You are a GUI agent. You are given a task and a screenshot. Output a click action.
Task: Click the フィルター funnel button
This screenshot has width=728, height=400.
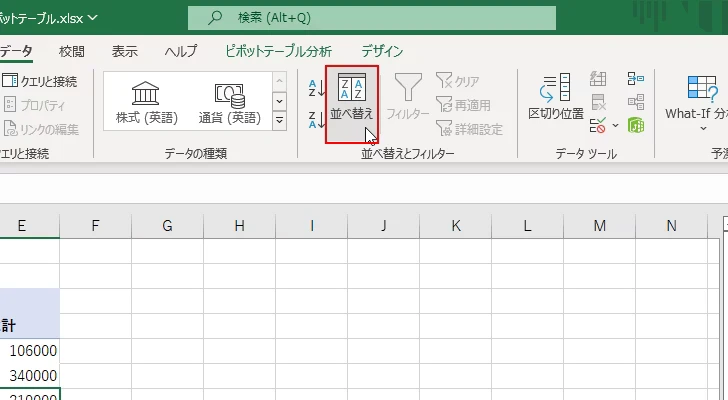coord(408,96)
